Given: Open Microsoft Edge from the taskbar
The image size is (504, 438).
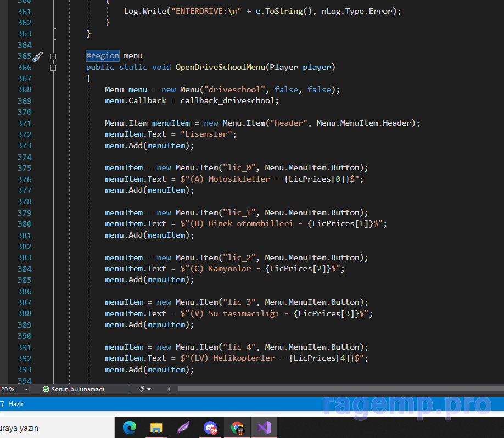Looking at the screenshot, I should [130, 428].
